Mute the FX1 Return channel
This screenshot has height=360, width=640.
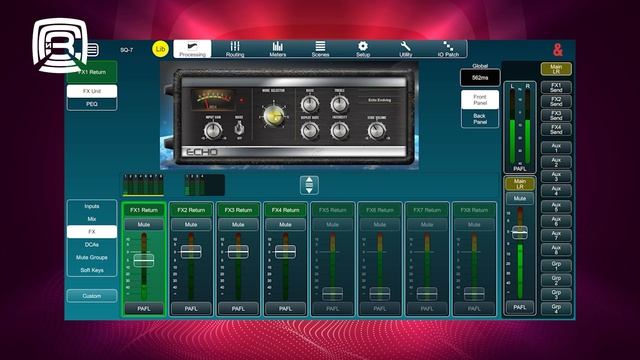click(x=144, y=224)
